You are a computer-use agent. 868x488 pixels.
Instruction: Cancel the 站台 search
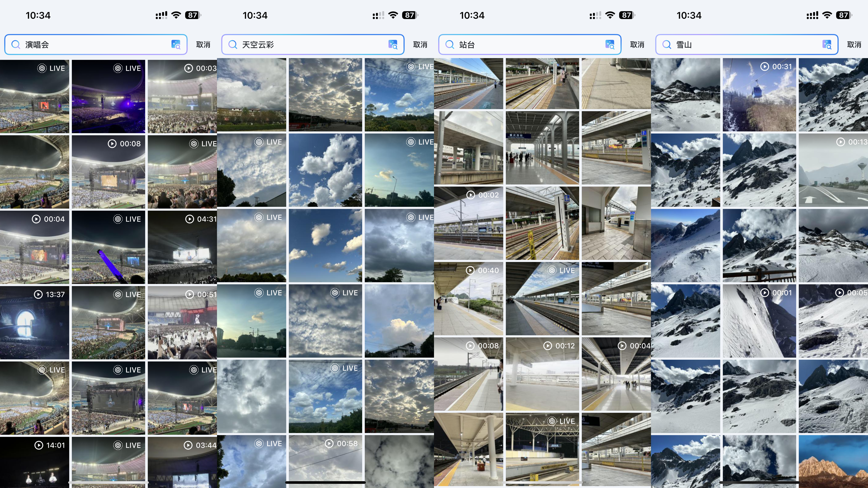point(637,44)
